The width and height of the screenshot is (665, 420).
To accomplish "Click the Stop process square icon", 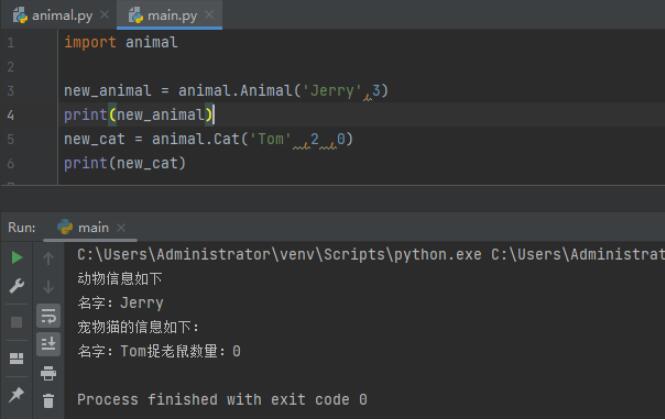I will pyautogui.click(x=17, y=322).
